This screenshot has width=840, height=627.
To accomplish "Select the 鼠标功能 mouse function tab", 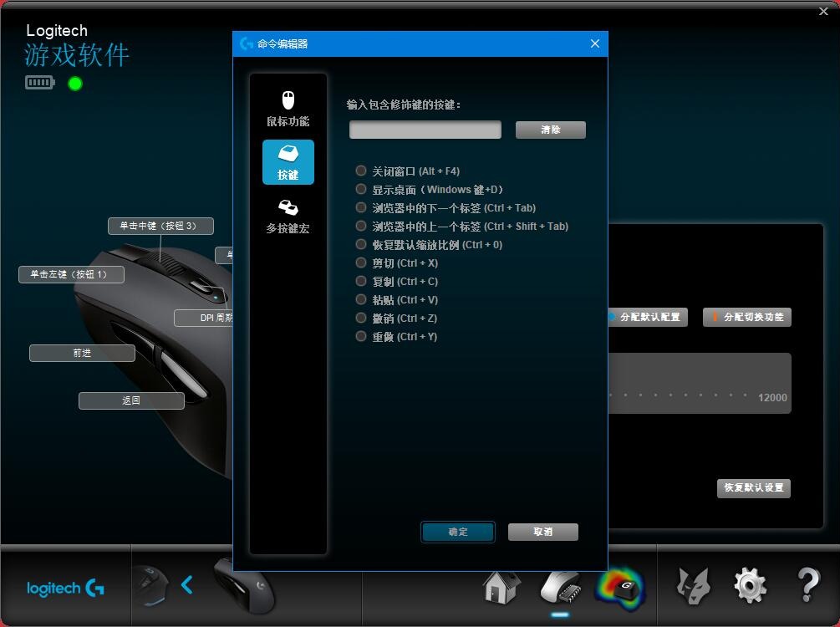I will point(288,110).
